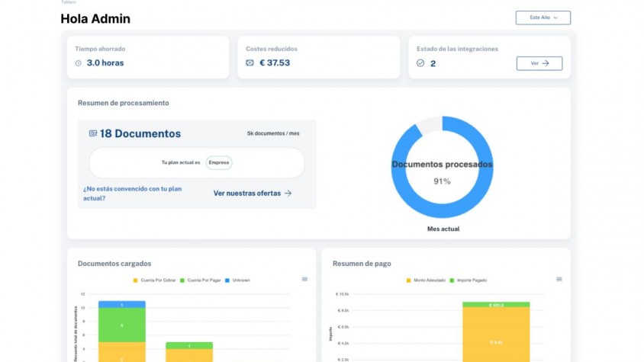644x362 pixels.
Task: Click the 'Resumen de pago' chart title
Action: (x=362, y=264)
